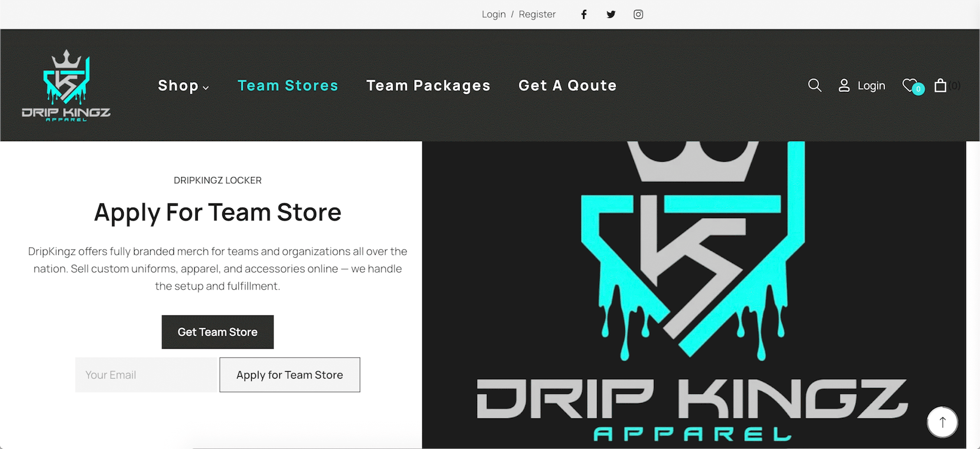Click the Drip Kingz header logo

pyautogui.click(x=66, y=85)
